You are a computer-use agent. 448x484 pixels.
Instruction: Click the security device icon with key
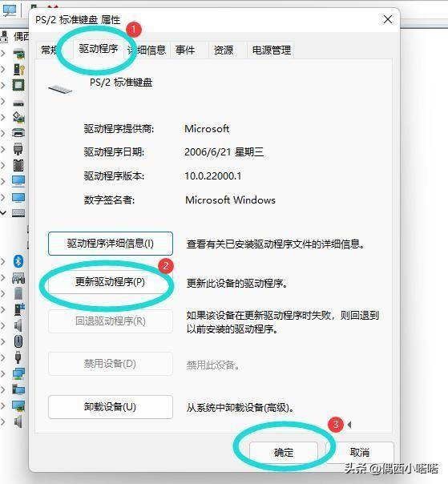[x=18, y=69]
